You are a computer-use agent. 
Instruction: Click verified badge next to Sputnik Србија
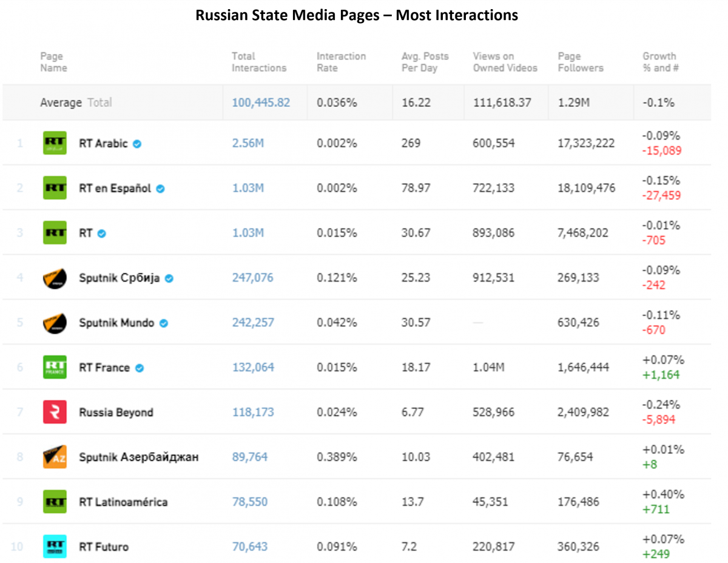pyautogui.click(x=169, y=278)
